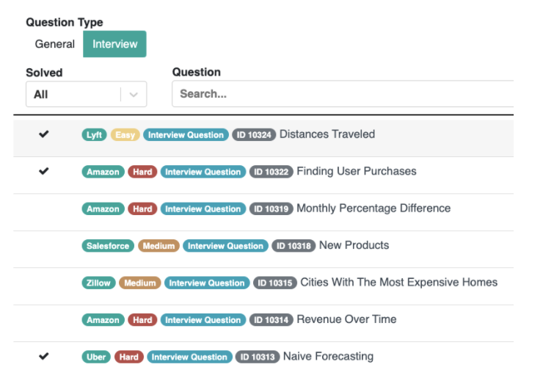
Task: Click the Uber company tag
Action: 96,357
